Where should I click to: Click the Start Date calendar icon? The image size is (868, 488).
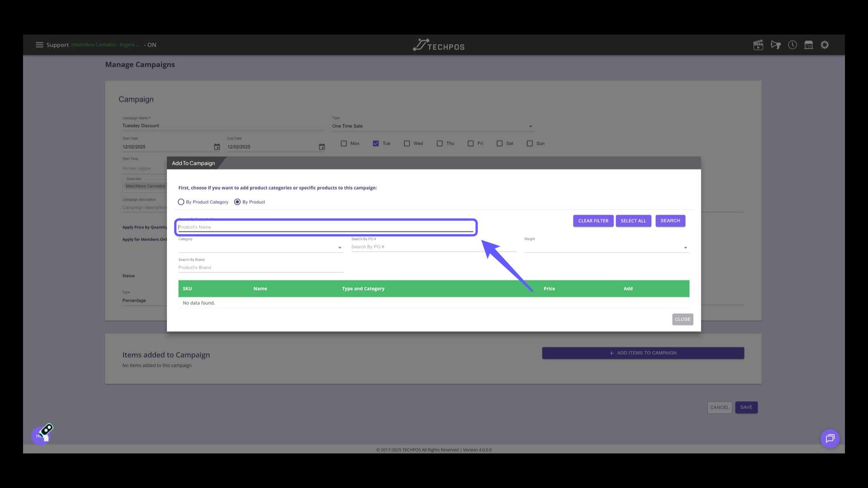(x=217, y=147)
